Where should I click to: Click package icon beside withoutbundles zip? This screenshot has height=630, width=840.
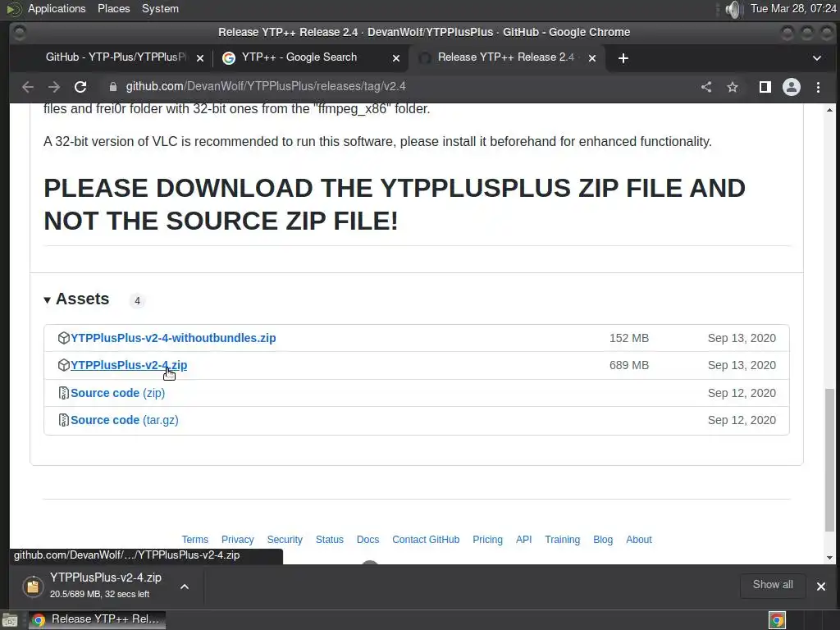click(x=64, y=338)
